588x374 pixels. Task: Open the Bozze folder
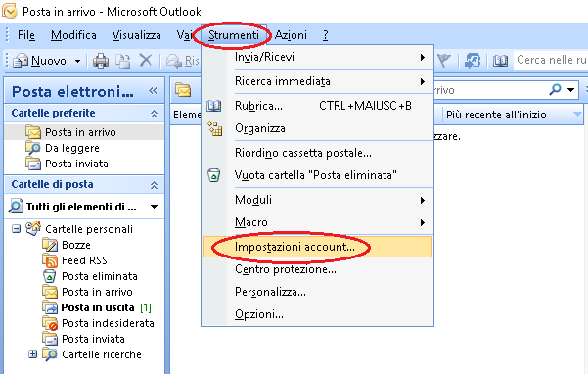tap(76, 245)
